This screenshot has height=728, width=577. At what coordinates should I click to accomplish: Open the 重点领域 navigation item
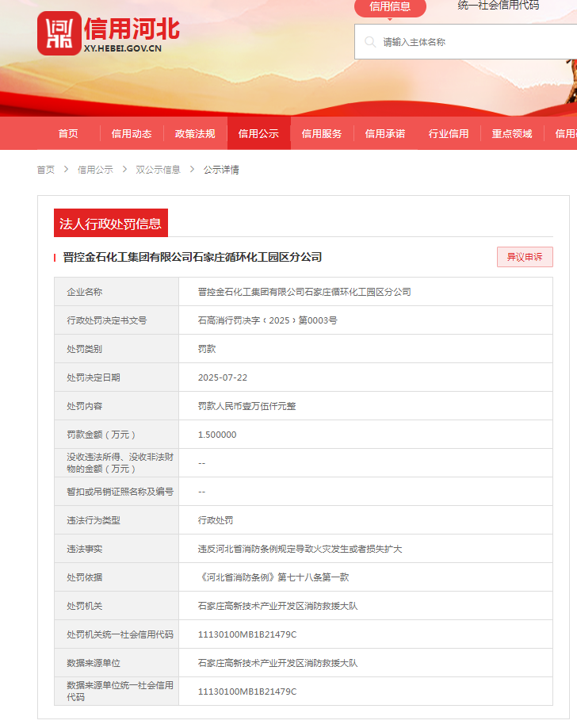click(512, 134)
